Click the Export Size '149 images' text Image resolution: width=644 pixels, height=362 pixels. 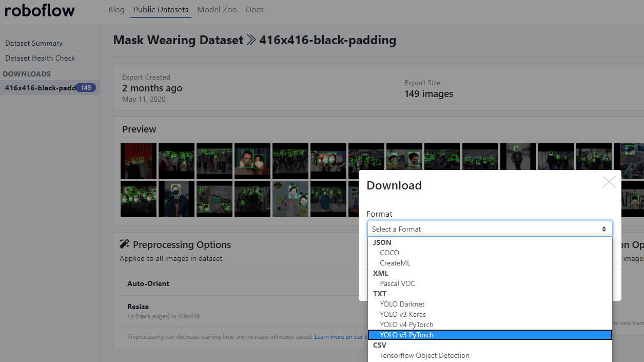pyautogui.click(x=429, y=94)
